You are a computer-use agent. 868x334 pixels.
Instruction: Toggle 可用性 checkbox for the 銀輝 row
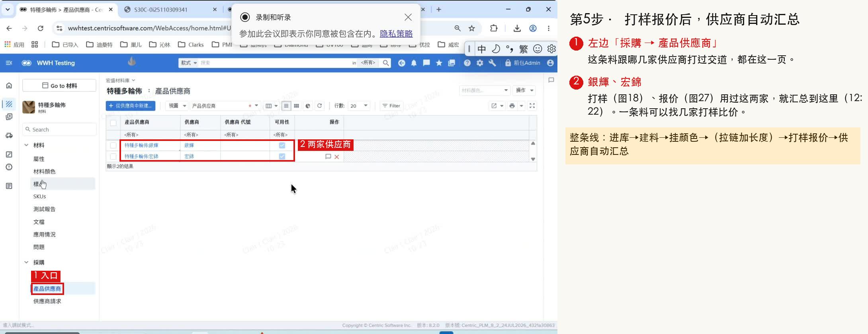tap(282, 146)
